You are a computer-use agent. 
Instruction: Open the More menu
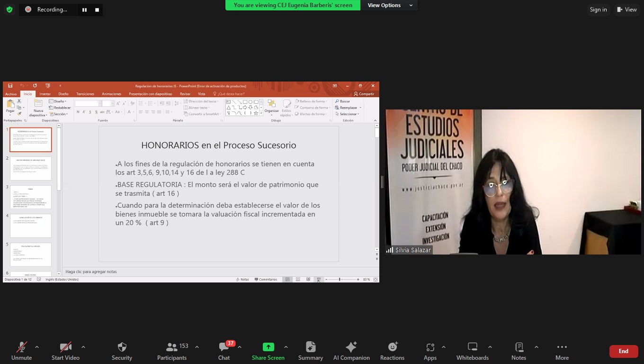coord(562,351)
